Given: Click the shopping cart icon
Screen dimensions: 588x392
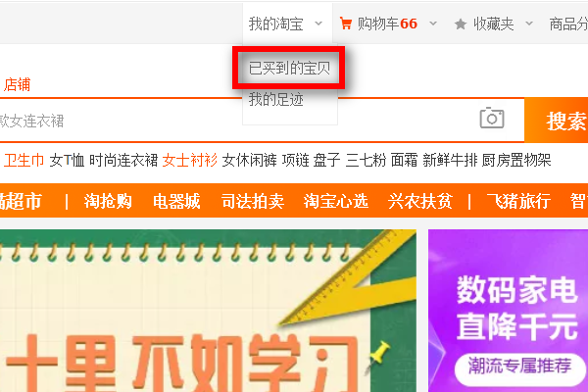Looking at the screenshot, I should 345,24.
